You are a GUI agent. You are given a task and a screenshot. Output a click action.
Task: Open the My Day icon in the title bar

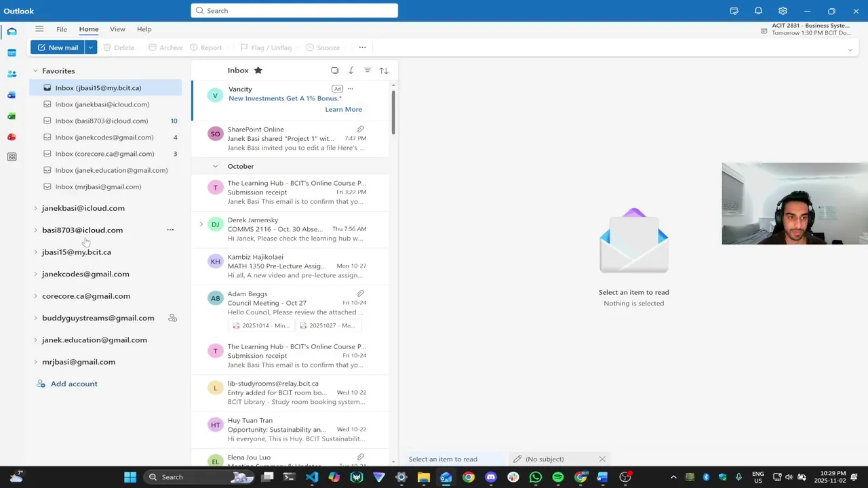tap(734, 11)
